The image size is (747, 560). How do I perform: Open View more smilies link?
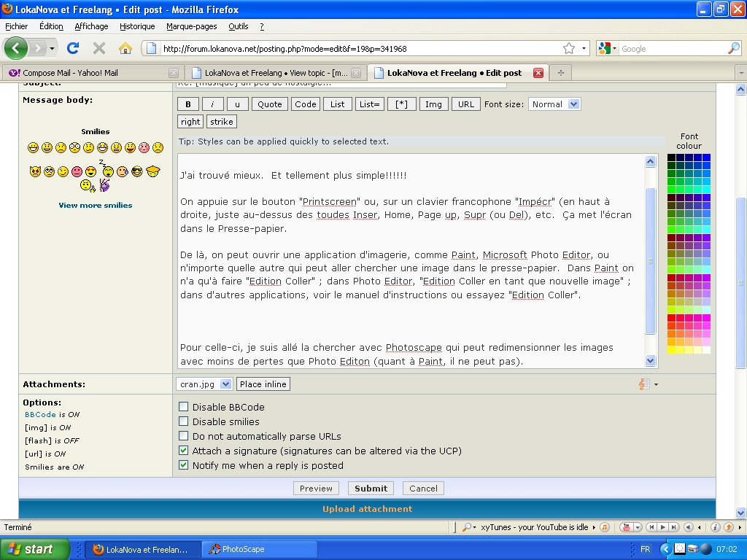pyautogui.click(x=96, y=205)
